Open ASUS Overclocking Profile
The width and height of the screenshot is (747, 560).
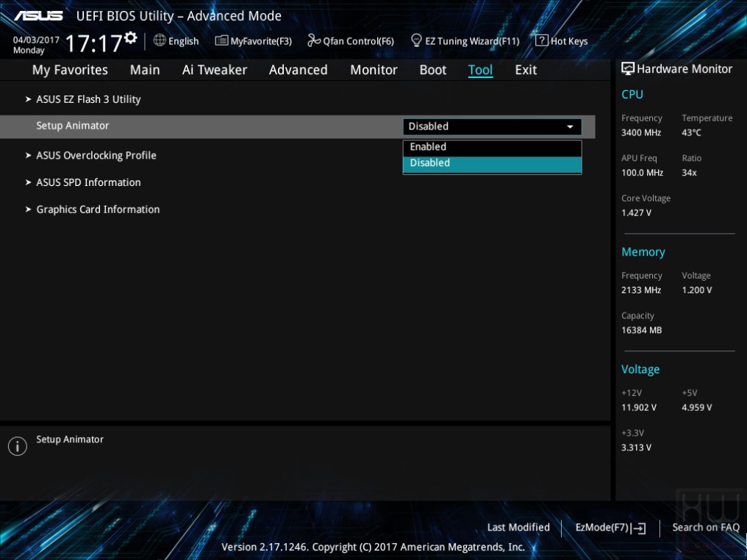pyautogui.click(x=96, y=155)
